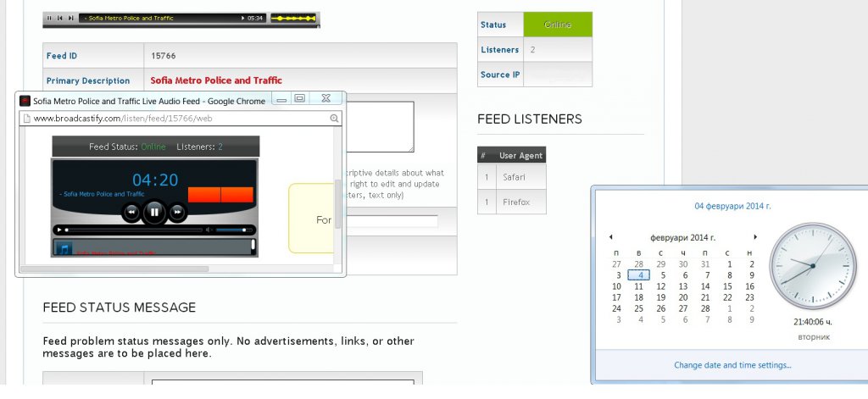
Task: Close the Chrome popup window
Action: pyautogui.click(x=326, y=98)
